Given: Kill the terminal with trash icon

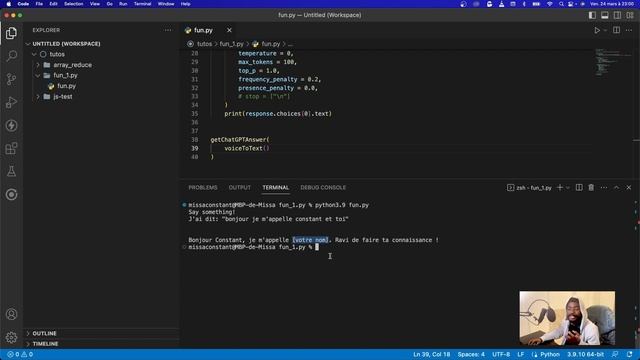Looking at the screenshot, I should (x=591, y=187).
